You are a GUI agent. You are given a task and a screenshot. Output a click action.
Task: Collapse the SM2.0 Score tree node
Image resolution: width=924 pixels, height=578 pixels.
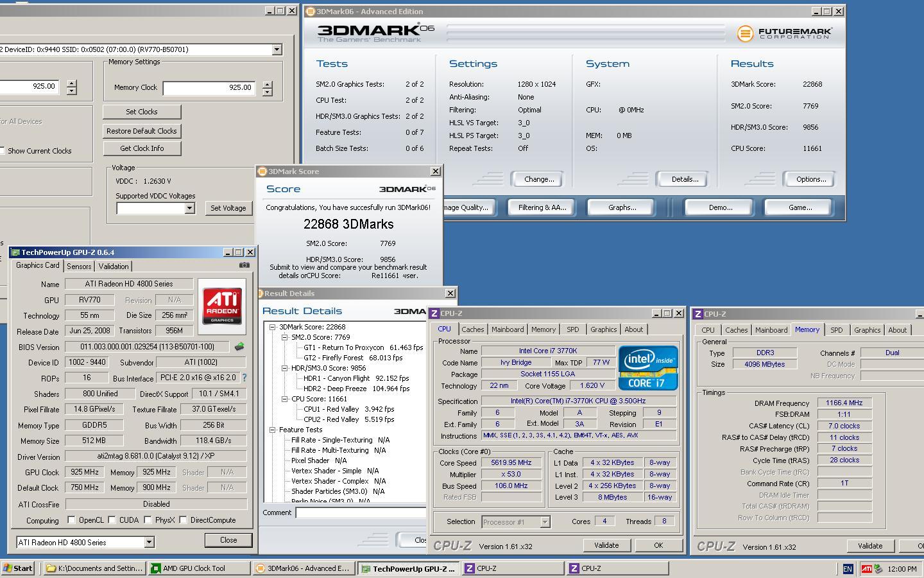click(284, 337)
